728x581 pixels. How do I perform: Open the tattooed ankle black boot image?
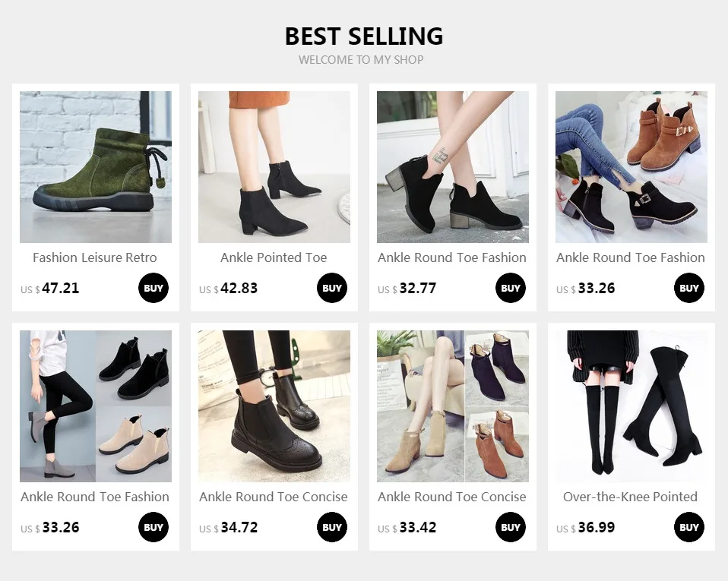tap(453, 167)
